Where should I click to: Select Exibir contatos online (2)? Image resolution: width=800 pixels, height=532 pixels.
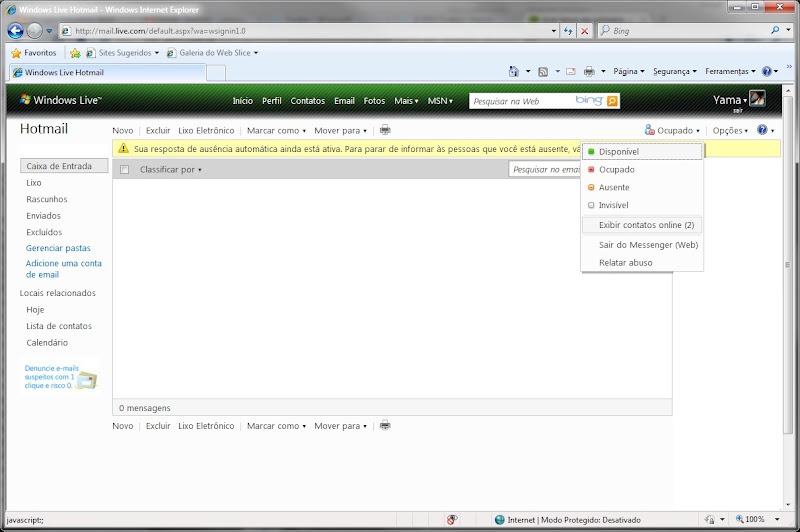pos(642,225)
